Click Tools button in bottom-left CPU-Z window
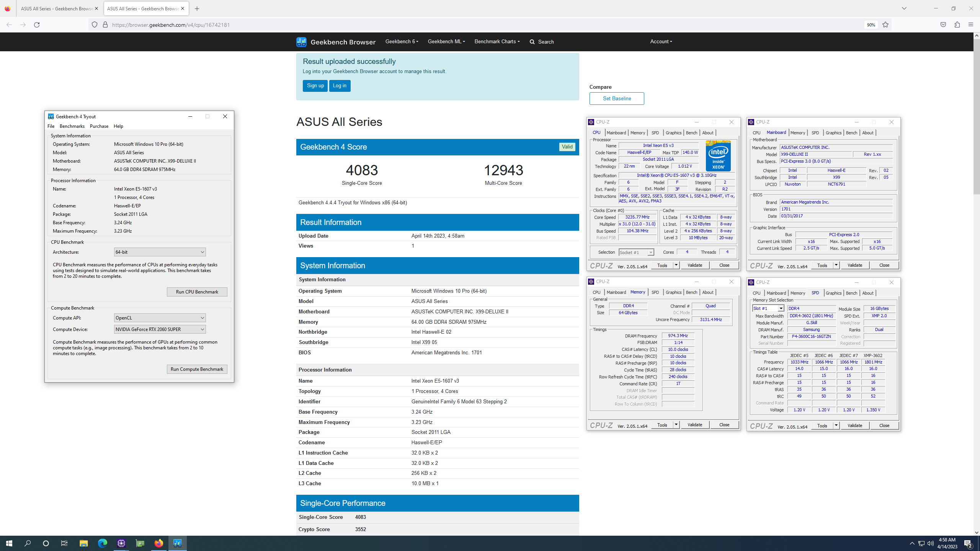 [x=662, y=425]
